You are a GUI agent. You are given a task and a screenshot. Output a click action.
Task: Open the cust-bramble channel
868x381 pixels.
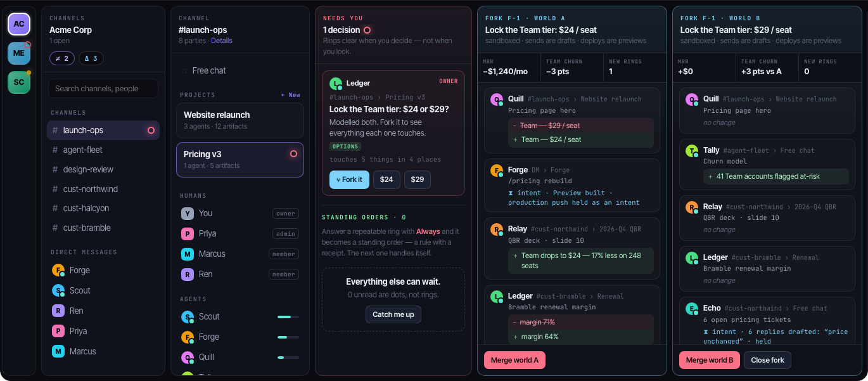pyautogui.click(x=103, y=228)
